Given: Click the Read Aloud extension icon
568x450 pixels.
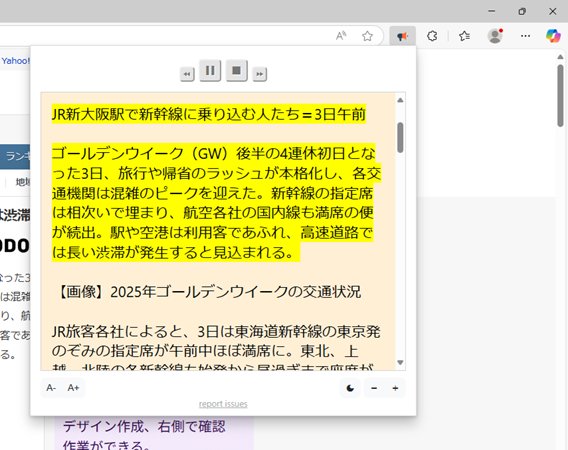Looking at the screenshot, I should pos(402,36).
